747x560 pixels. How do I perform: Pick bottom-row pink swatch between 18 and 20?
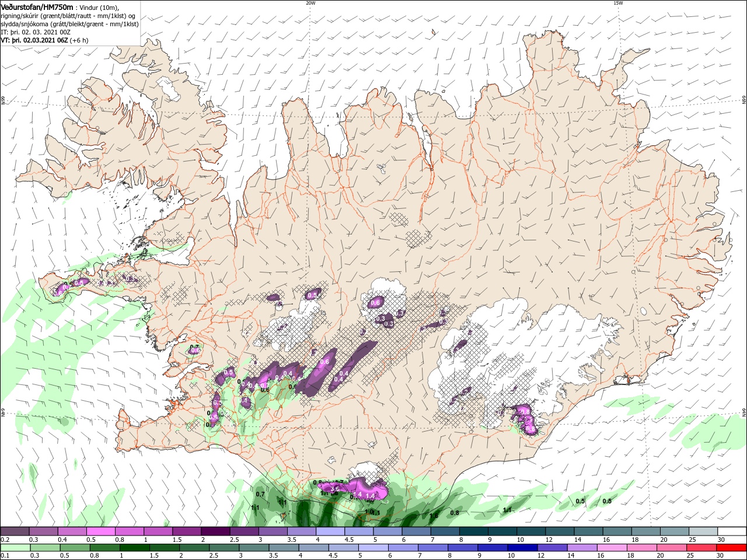pos(642,548)
